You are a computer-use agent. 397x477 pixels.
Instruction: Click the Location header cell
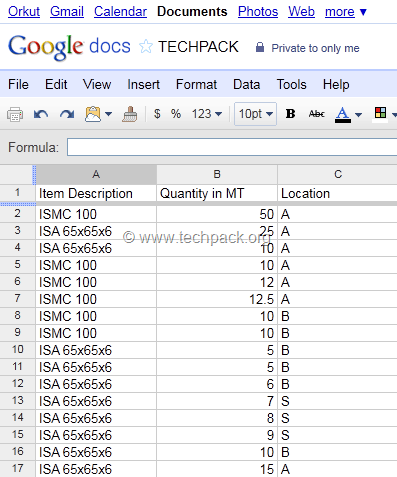[338, 193]
